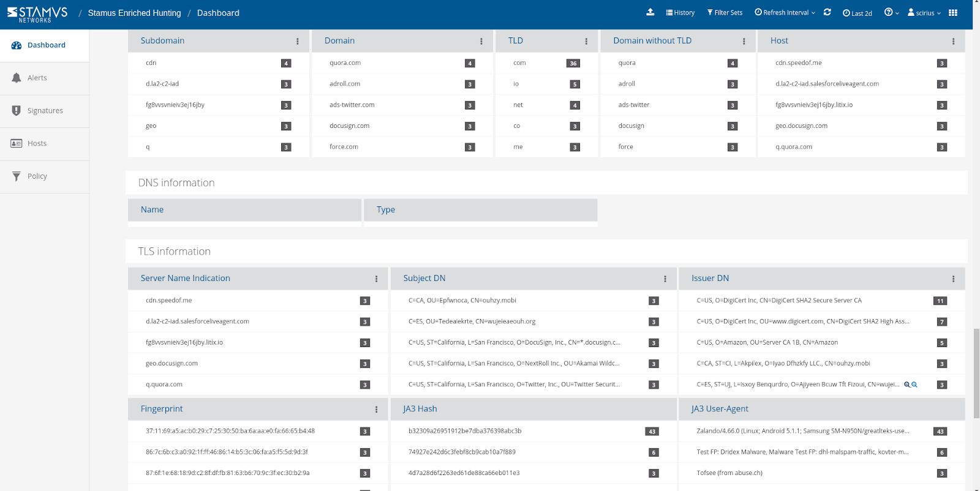
Task: Click docusign in Domain without TLD
Action: (631, 126)
